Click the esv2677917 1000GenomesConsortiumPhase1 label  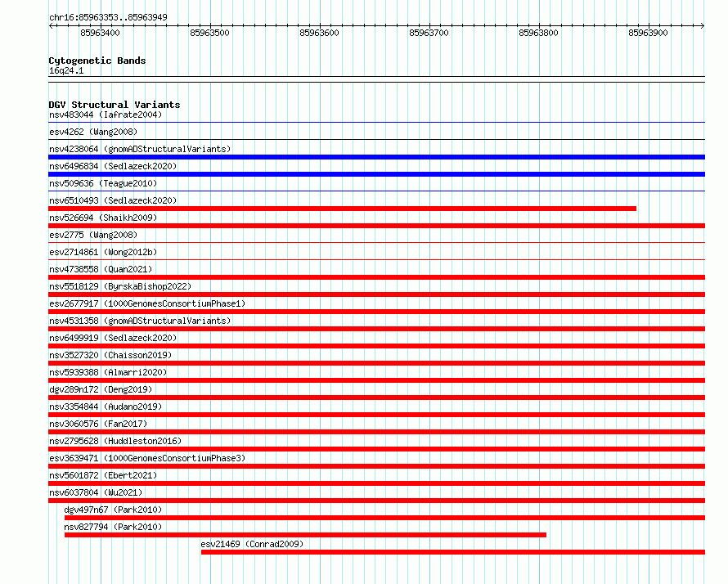tap(147, 303)
